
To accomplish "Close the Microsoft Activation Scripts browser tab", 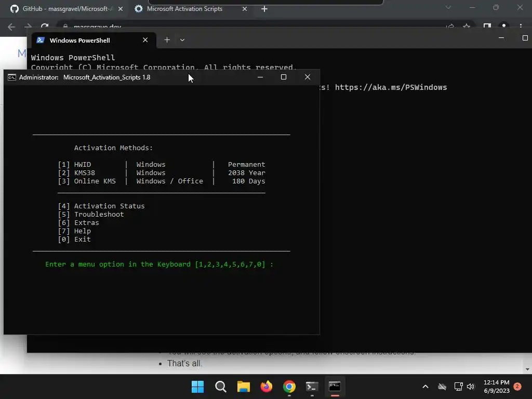I will click(x=245, y=9).
